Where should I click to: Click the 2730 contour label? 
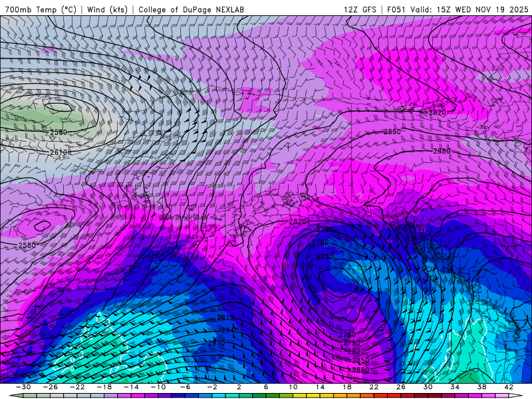325,257
